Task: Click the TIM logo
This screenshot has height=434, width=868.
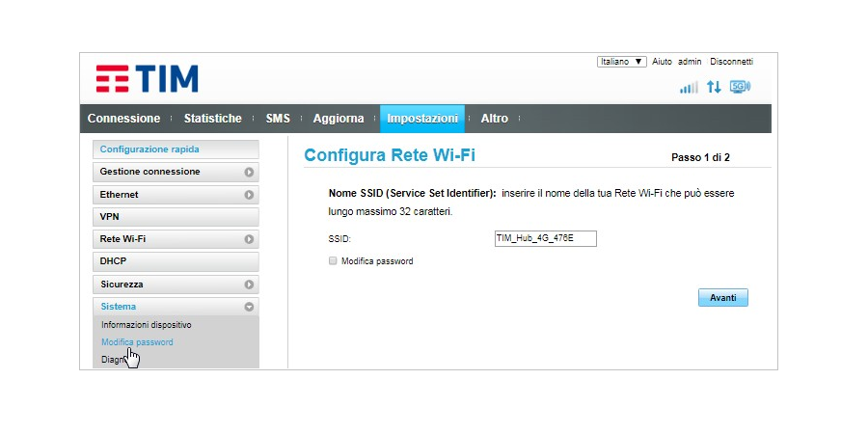Action: (147, 79)
